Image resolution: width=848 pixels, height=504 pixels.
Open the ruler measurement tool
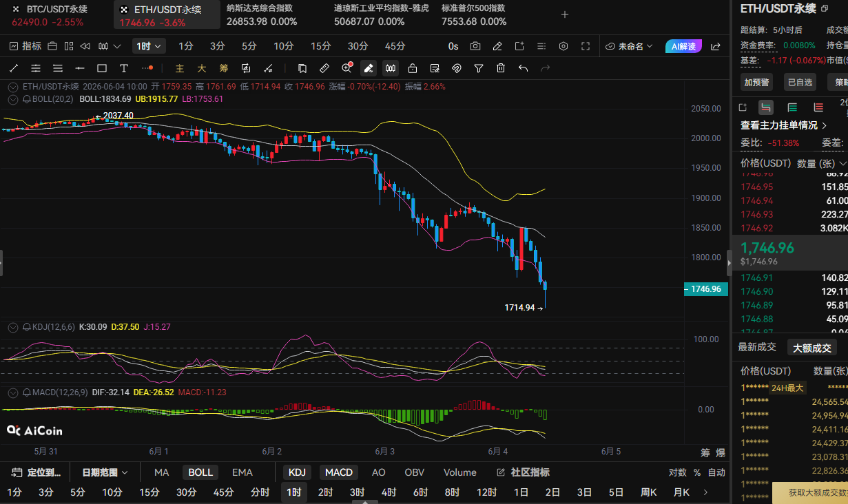click(x=324, y=68)
